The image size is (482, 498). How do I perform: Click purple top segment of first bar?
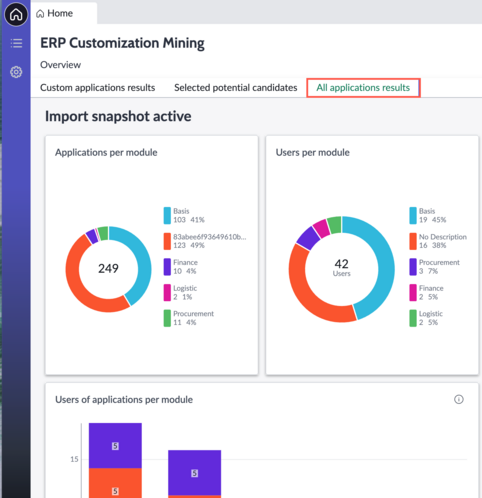coord(115,446)
